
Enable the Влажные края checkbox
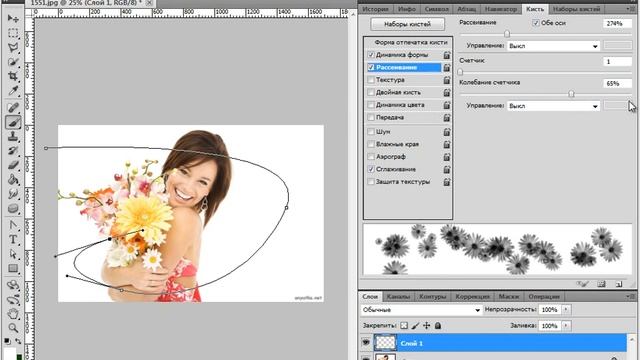coord(371,144)
